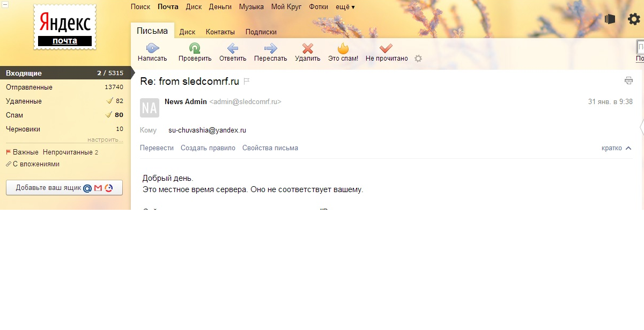
Task: Toggle the importance flag beside the subject
Action: point(247,82)
